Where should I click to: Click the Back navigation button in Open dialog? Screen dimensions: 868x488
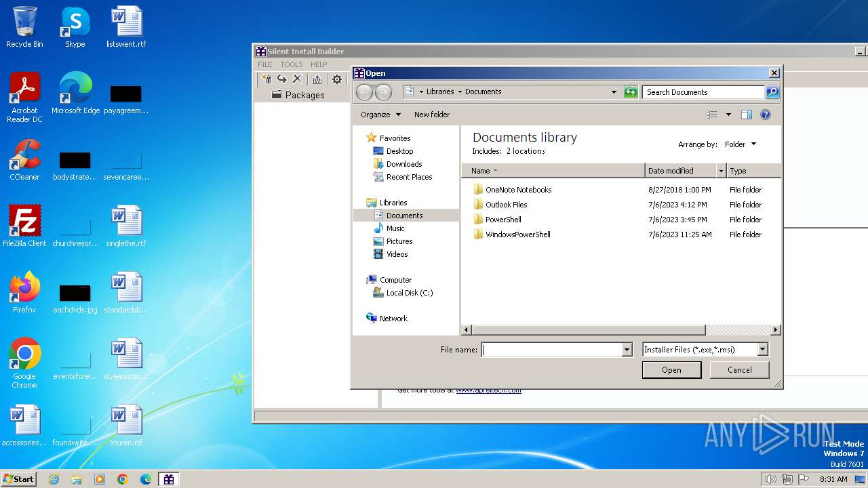364,92
